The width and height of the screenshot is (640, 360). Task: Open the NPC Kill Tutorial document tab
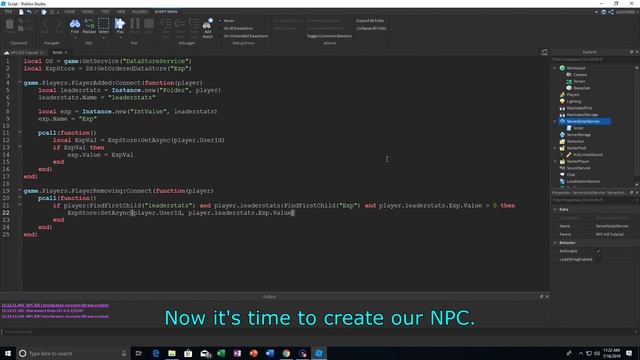[x=24, y=53]
